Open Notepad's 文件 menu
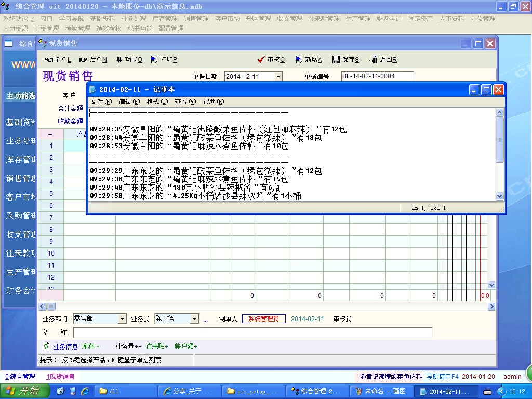The image size is (532, 399). coord(101,102)
